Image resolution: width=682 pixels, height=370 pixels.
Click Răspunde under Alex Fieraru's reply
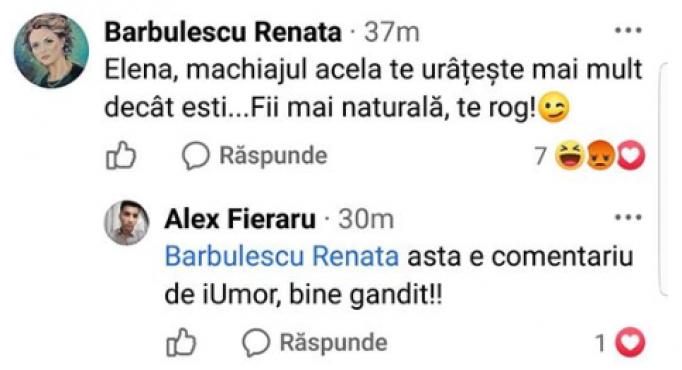334,343
